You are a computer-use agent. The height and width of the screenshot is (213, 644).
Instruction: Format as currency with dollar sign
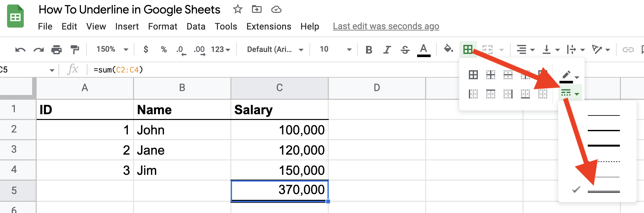click(x=146, y=49)
